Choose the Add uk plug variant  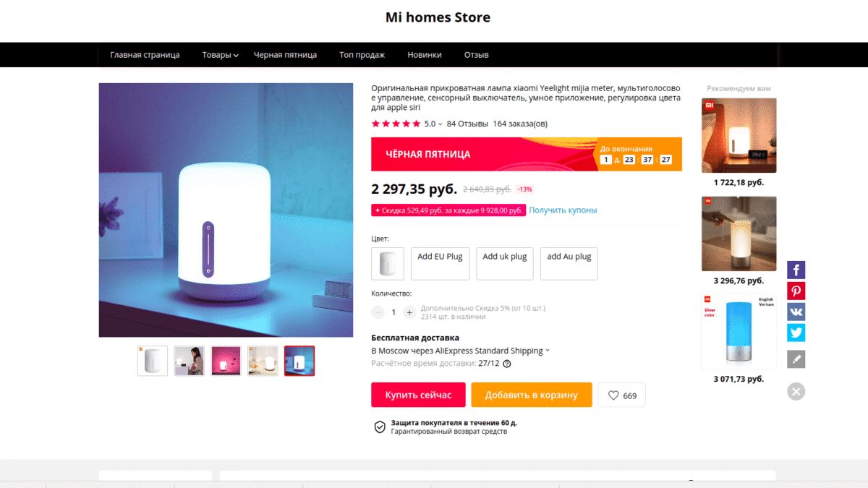coord(505,263)
